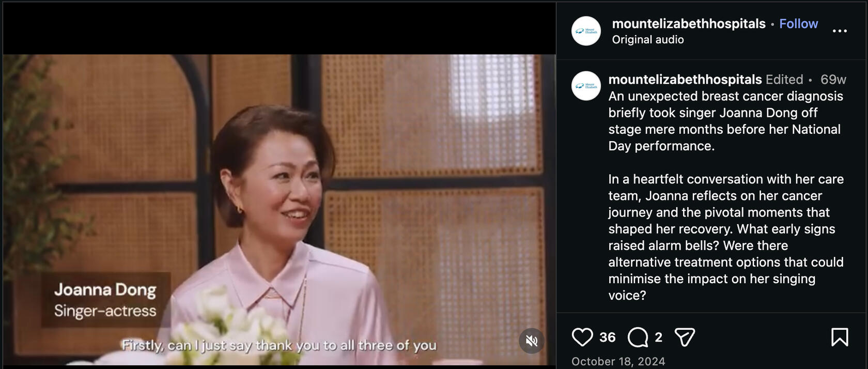The image size is (868, 369).
Task: Click the profile avatar beside the caption
Action: tap(586, 86)
